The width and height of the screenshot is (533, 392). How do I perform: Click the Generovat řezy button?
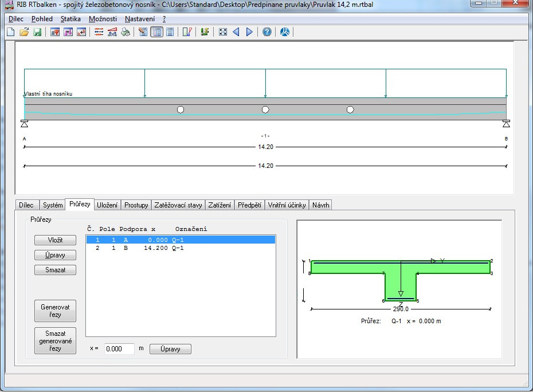(x=55, y=311)
